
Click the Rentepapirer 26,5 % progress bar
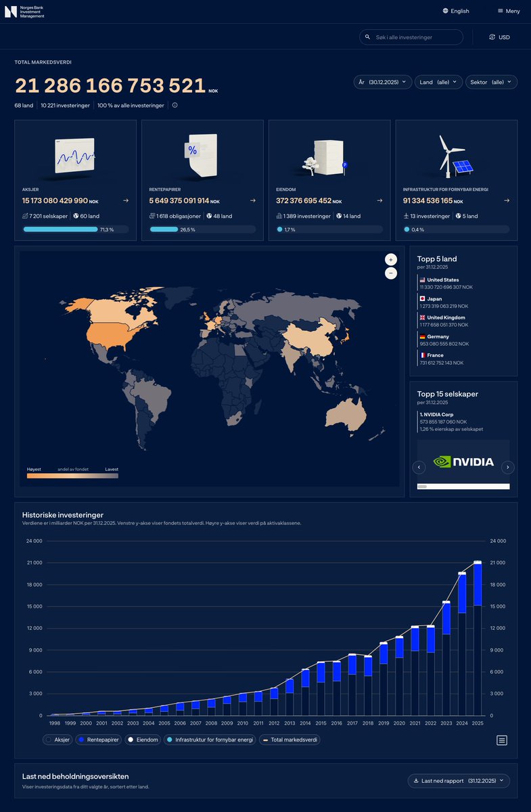(x=202, y=229)
